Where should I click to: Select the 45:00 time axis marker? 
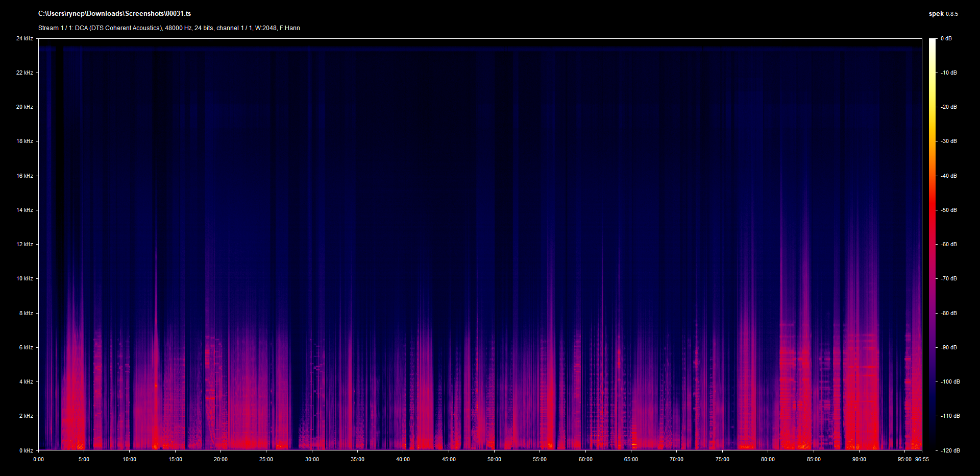pyautogui.click(x=449, y=460)
